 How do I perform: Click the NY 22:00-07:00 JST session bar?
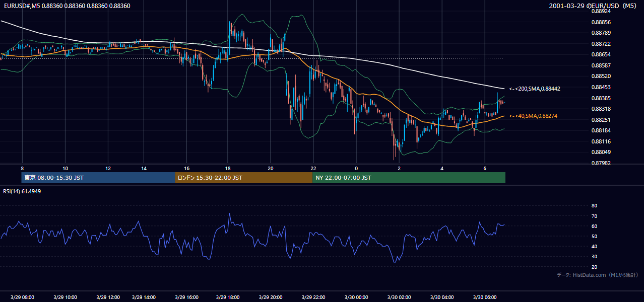pos(409,178)
